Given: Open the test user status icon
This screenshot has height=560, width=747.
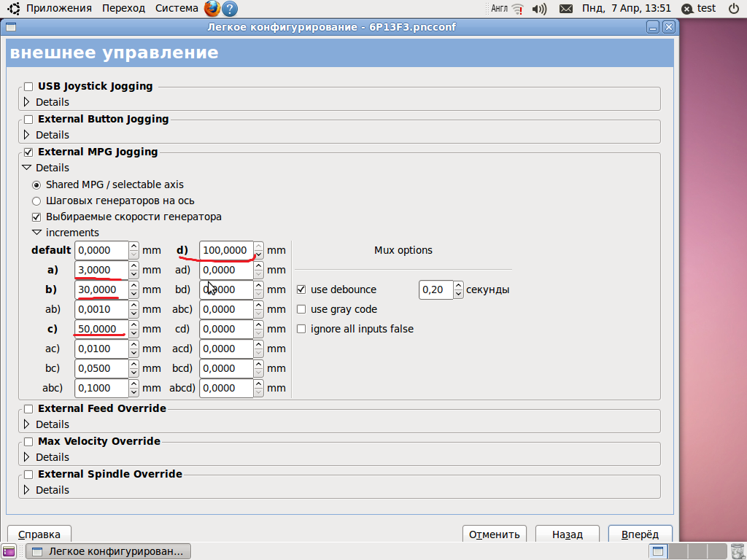Looking at the screenshot, I should point(687,9).
